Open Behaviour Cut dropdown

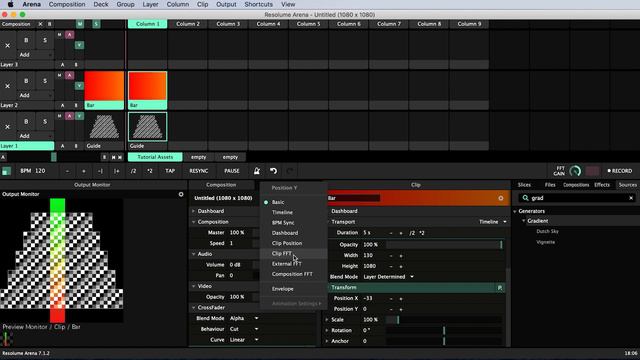pyautogui.click(x=244, y=329)
